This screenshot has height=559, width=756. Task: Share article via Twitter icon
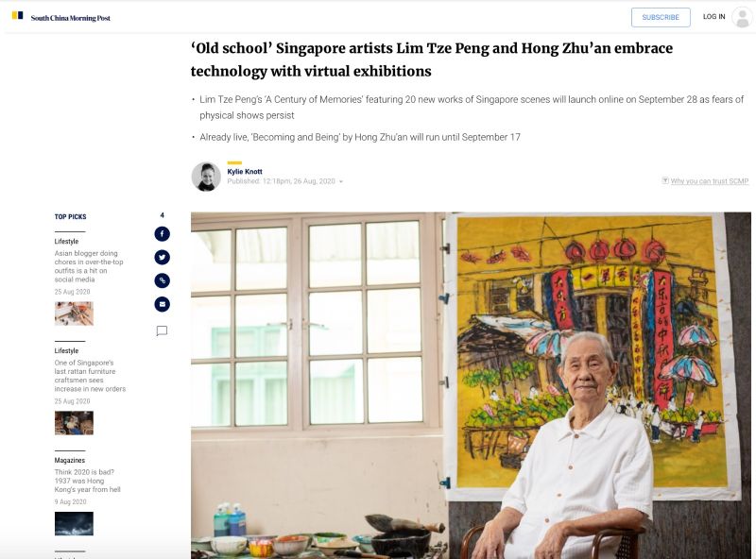[x=162, y=258]
